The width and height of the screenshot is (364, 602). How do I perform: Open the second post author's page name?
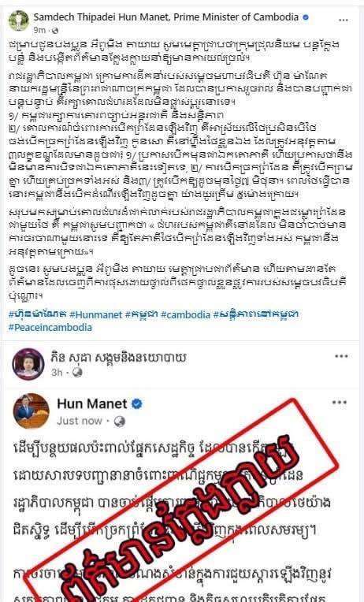tap(118, 358)
